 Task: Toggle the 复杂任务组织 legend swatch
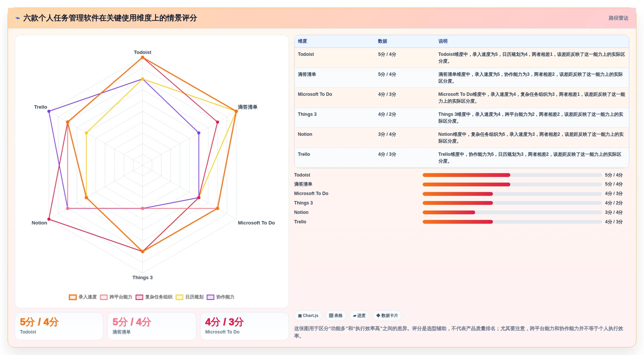139,297
